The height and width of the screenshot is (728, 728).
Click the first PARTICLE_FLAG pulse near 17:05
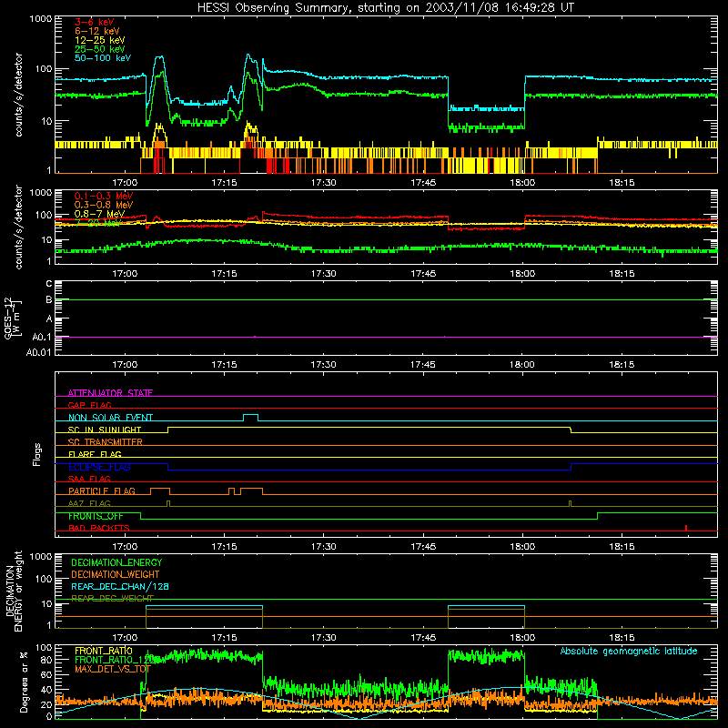pos(160,491)
